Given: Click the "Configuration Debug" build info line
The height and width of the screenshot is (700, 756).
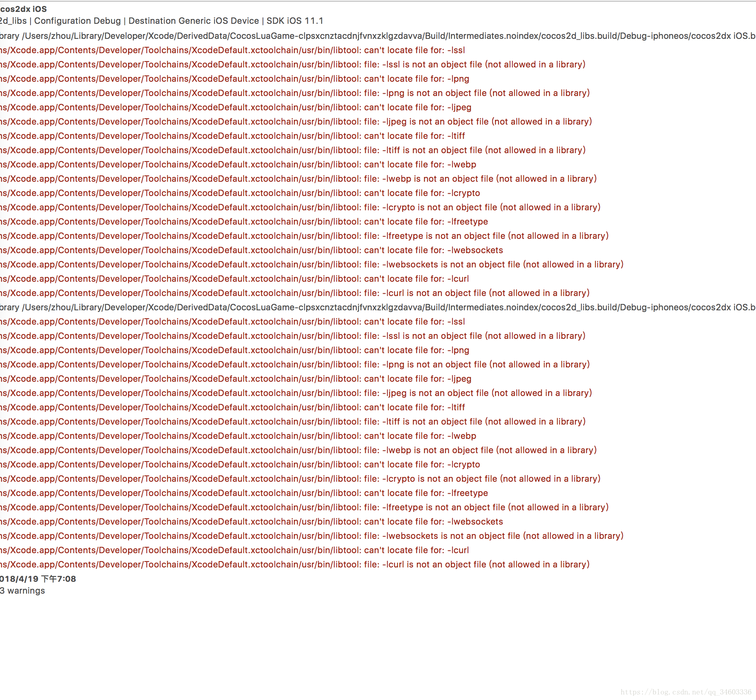Looking at the screenshot, I should 161,21.
